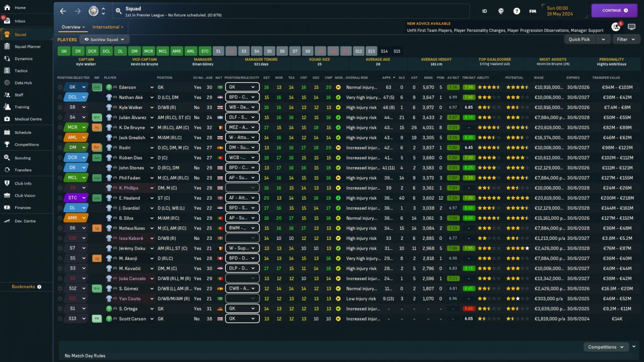Go forward with the right arrow
Screen dimensions: 644x362
pos(77,11)
